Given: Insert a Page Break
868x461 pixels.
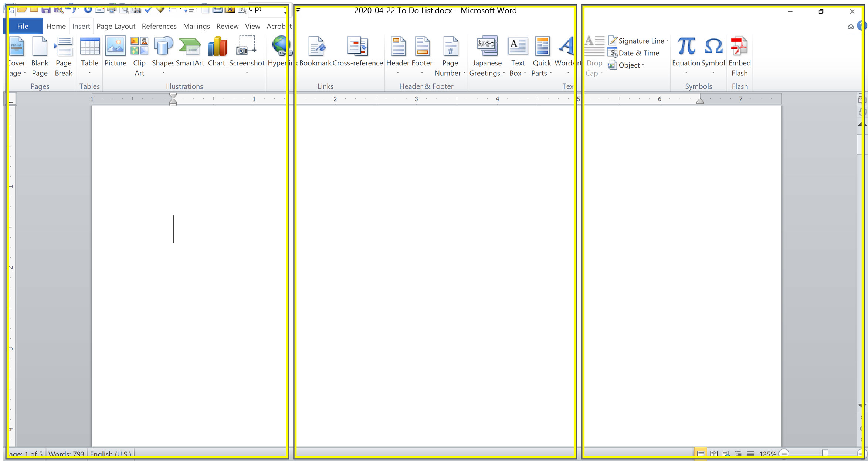Looking at the screenshot, I should point(64,55).
